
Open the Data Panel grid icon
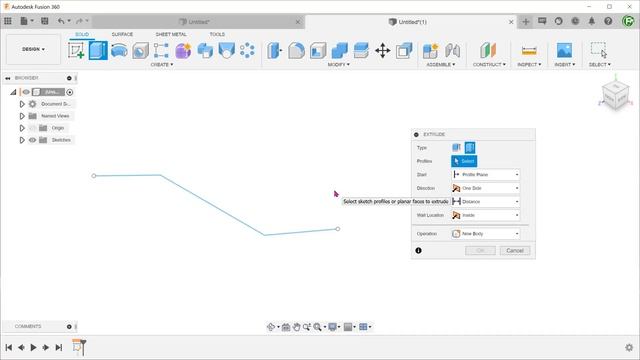coord(8,21)
